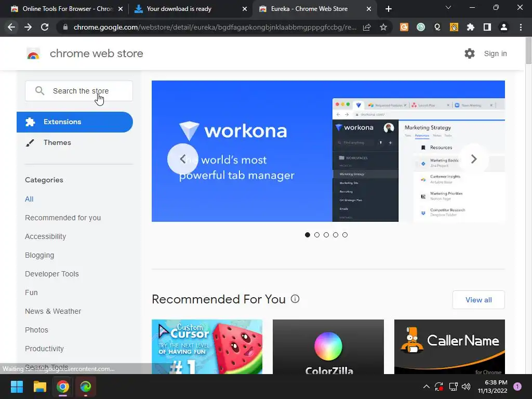Show hidden system tray icons
532x399 pixels.
point(427,387)
